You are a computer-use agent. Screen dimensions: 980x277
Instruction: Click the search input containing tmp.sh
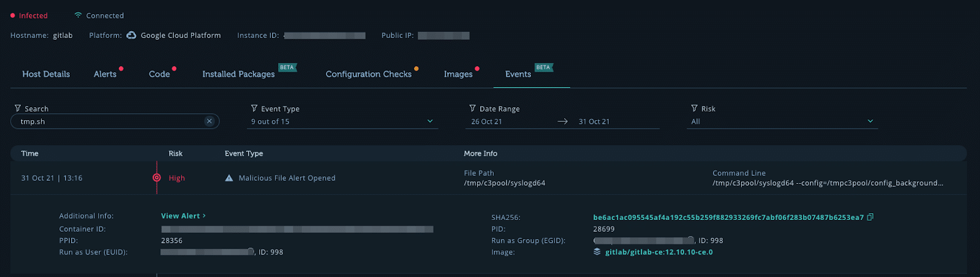[x=110, y=121]
